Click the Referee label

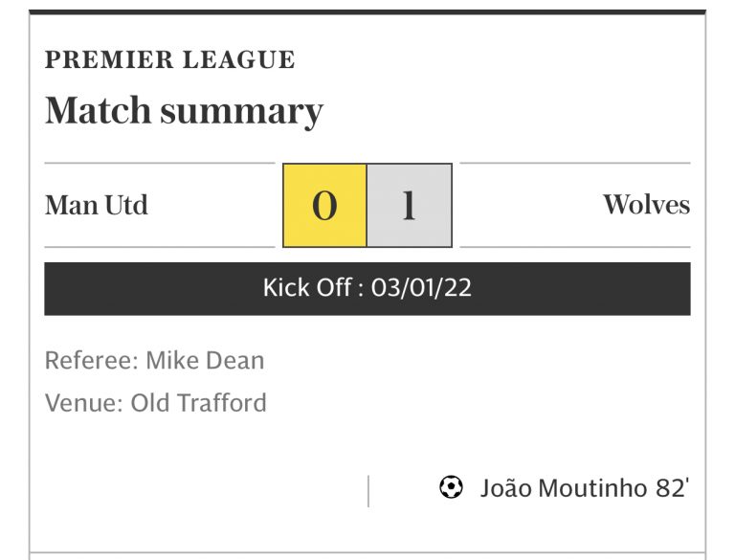point(92,361)
